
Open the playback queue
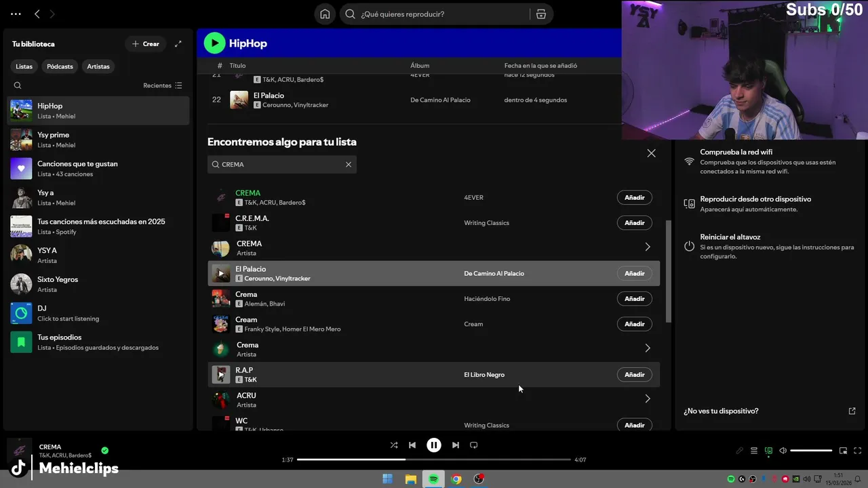(754, 451)
